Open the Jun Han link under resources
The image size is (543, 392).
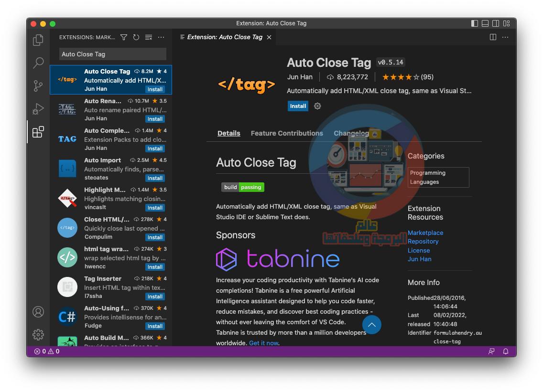[419, 259]
